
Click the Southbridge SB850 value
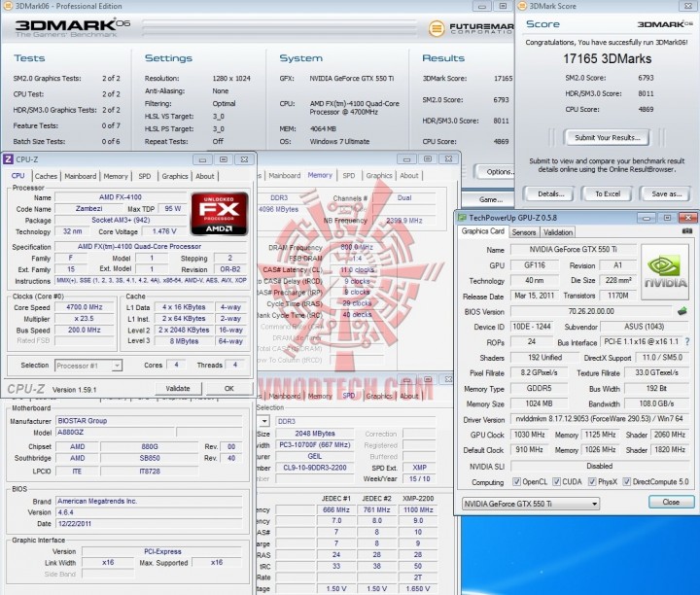tap(150, 458)
